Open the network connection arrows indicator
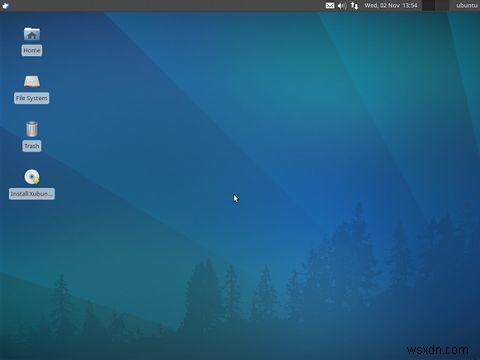 pos(355,6)
